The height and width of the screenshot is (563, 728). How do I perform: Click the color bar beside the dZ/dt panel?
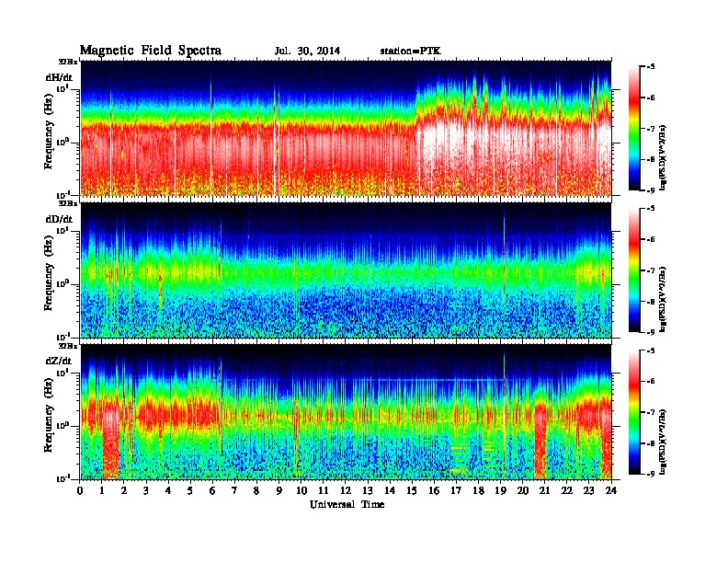[634, 412]
